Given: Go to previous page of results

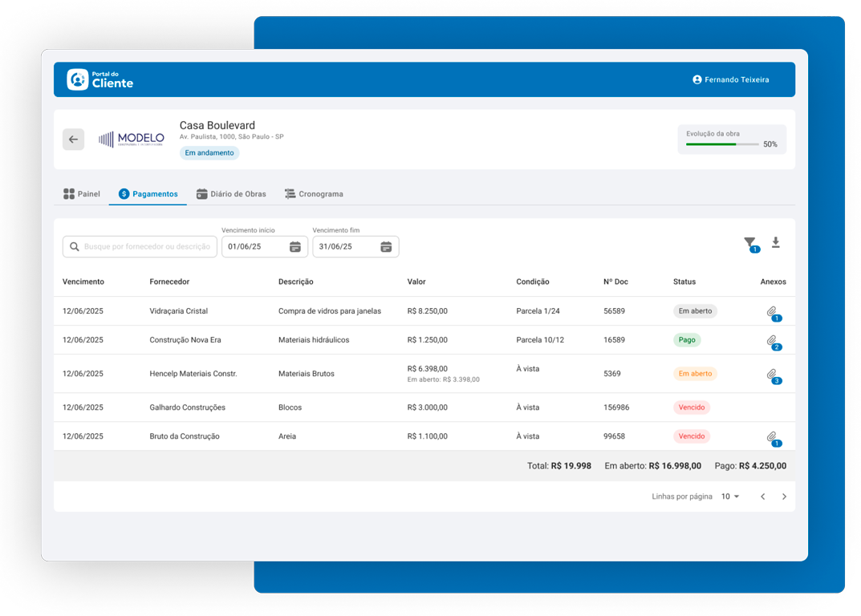Looking at the screenshot, I should pos(762,496).
